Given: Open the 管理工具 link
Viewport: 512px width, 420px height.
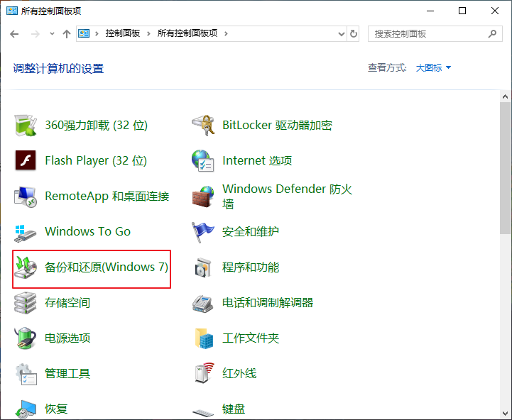Looking at the screenshot, I should (x=67, y=374).
